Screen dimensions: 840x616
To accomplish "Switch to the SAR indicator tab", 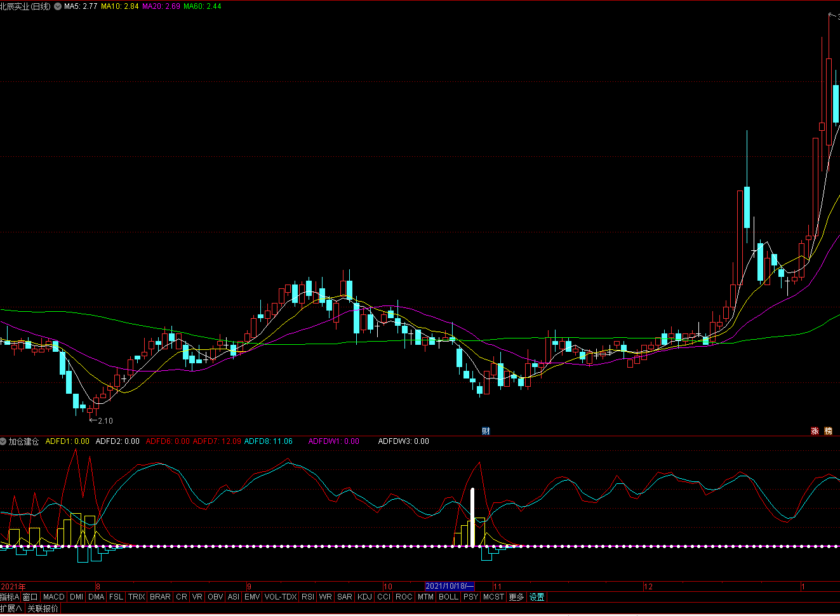I will pyautogui.click(x=345, y=597).
